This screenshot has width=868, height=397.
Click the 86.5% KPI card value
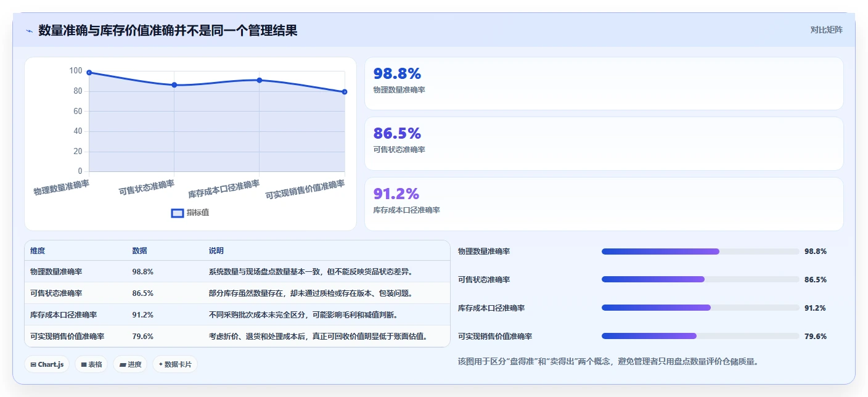click(x=397, y=133)
